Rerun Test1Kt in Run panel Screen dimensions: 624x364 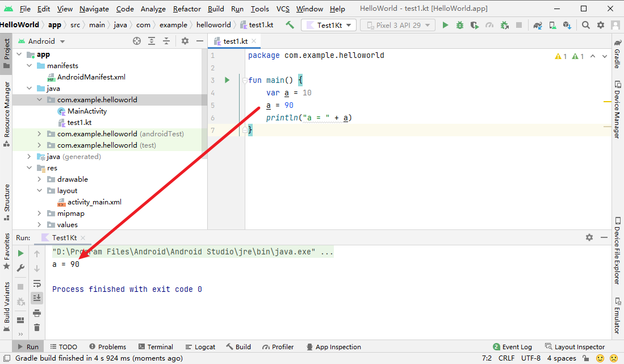point(20,253)
